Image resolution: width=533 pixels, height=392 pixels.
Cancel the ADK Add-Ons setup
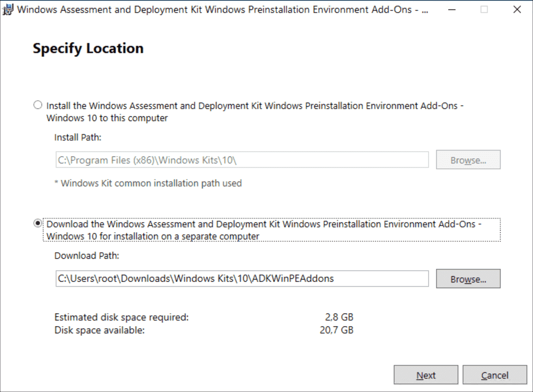pos(495,375)
